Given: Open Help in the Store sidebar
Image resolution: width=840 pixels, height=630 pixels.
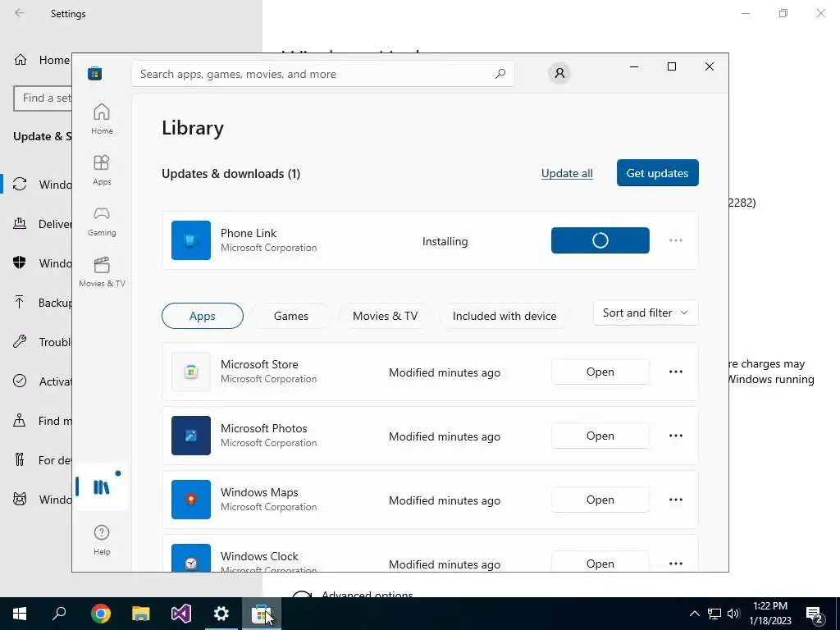Looking at the screenshot, I should 102,540.
